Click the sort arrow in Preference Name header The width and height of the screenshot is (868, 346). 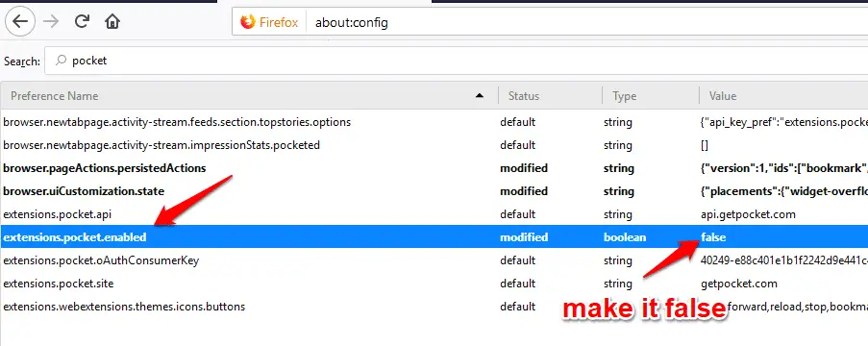tap(480, 96)
